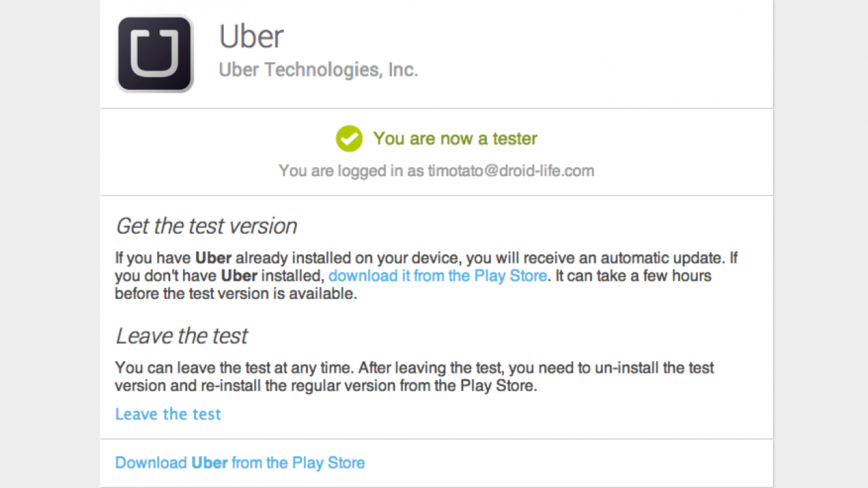
Task: Click the Uber app logo icon
Action: pos(155,54)
